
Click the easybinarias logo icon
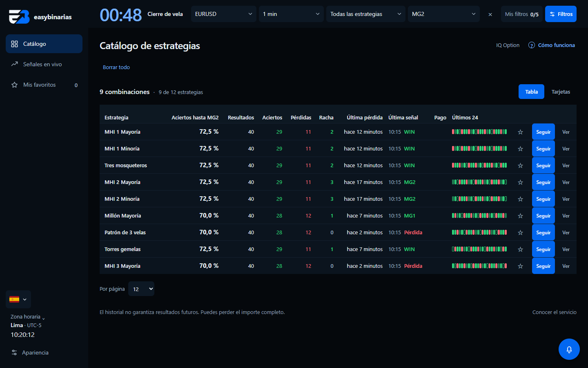19,17
